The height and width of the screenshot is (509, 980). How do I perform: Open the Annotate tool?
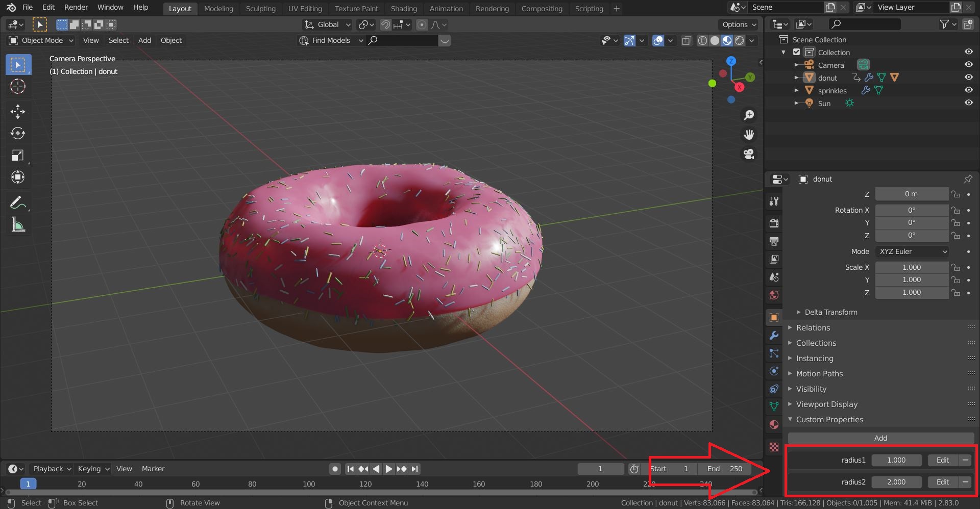[x=18, y=202]
